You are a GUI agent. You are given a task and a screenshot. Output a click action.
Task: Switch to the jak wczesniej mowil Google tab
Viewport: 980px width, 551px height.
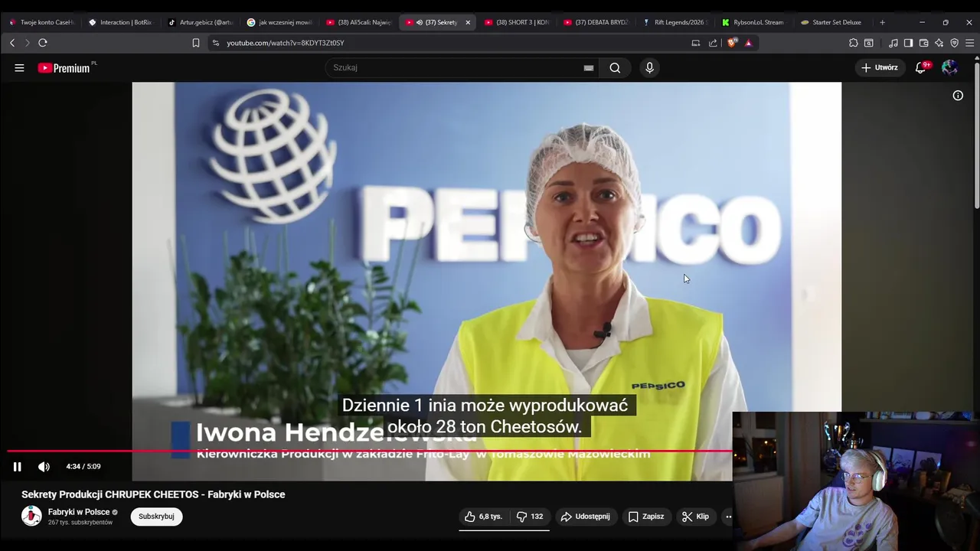click(x=279, y=22)
